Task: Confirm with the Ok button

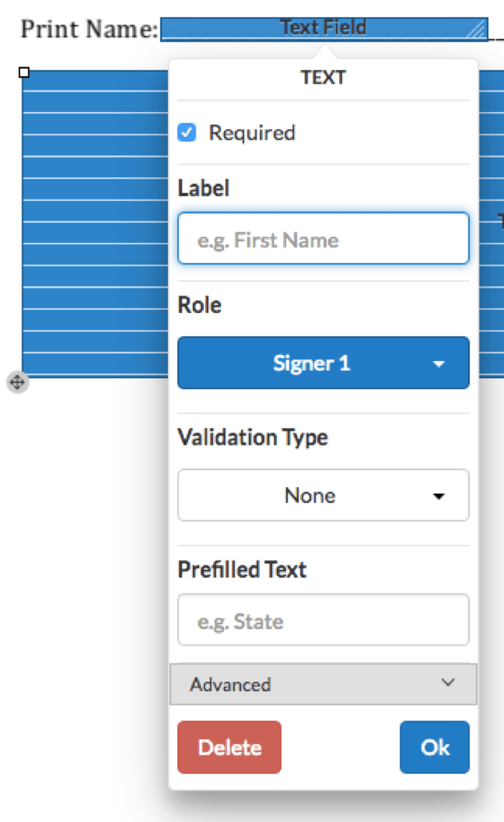Action: (x=435, y=747)
